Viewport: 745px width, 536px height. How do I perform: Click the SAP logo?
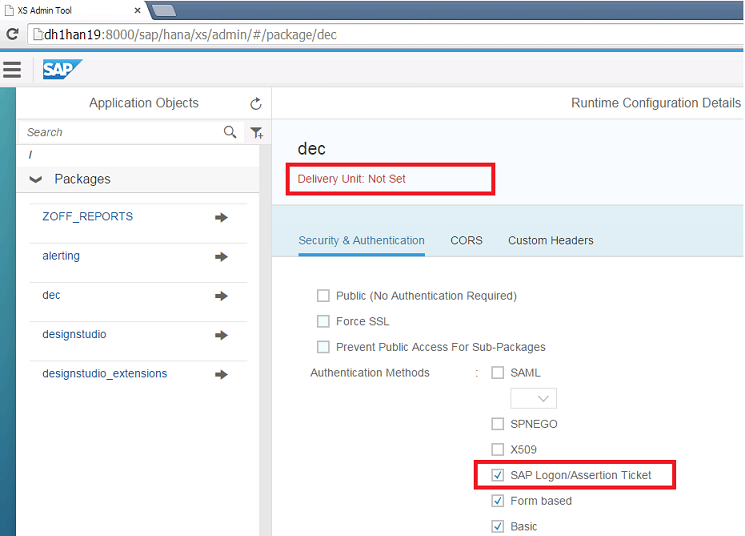pos(62,69)
